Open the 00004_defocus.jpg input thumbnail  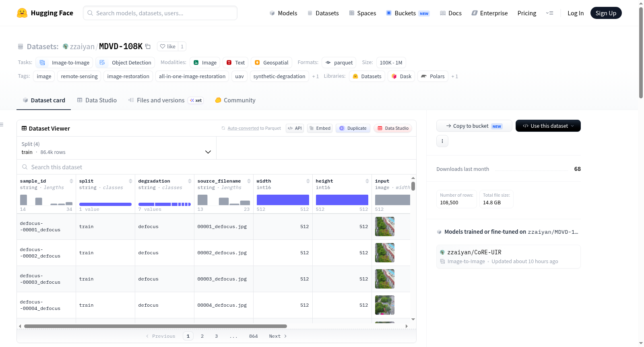pyautogui.click(x=385, y=305)
